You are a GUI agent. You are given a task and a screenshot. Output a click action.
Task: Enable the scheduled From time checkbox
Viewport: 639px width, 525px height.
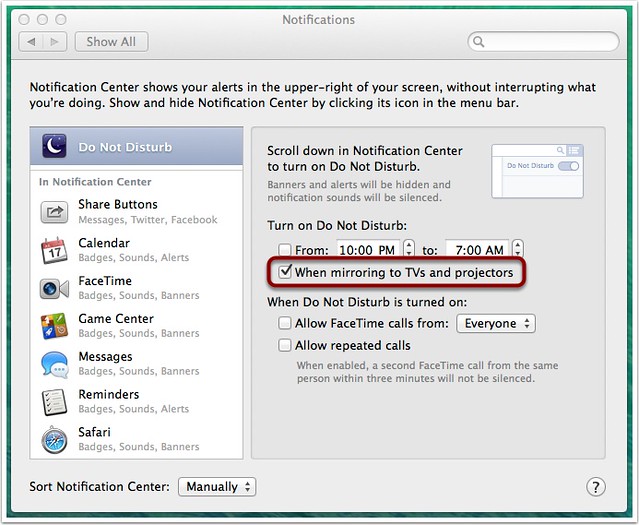(x=284, y=249)
